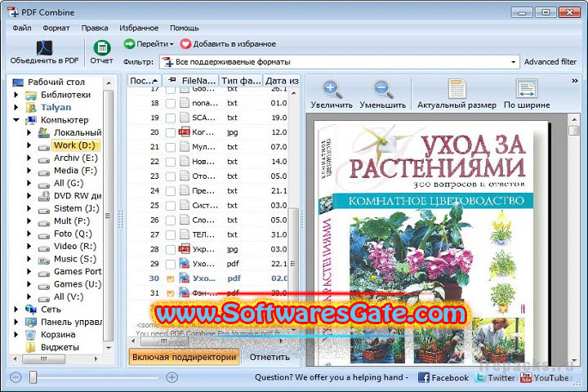Screen dimensions: 588x392
Task: Click the Facebook icon
Action: tap(424, 377)
